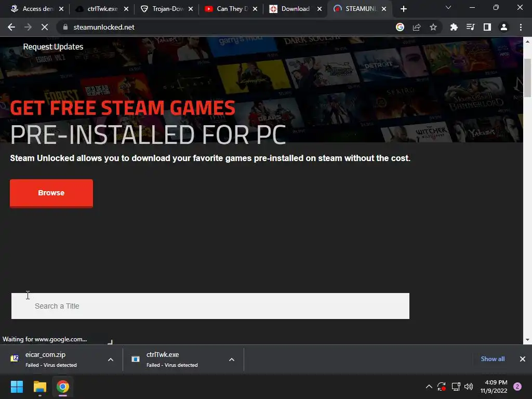
Task: Click the Chrome taskbar icon
Action: pyautogui.click(x=63, y=387)
